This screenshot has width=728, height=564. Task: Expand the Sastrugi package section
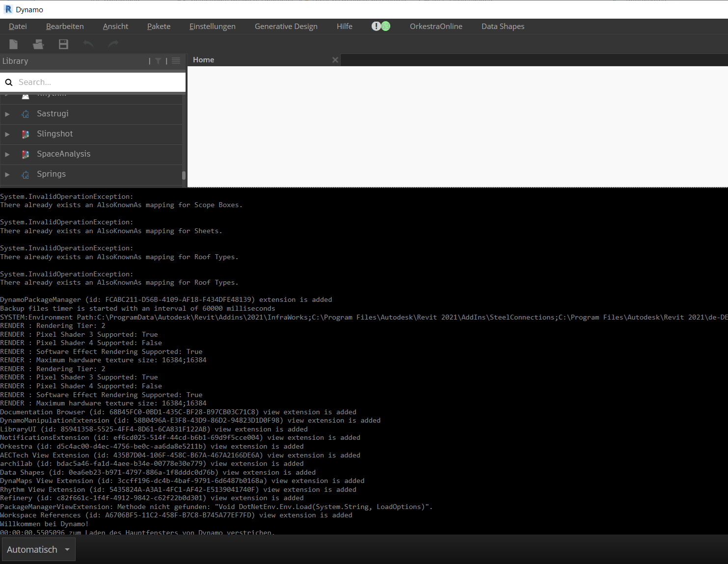click(7, 114)
